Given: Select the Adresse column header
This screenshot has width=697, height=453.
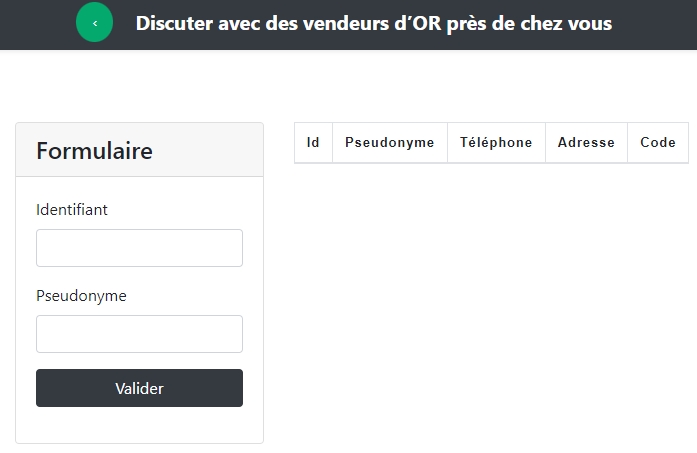Looking at the screenshot, I should (x=586, y=143).
